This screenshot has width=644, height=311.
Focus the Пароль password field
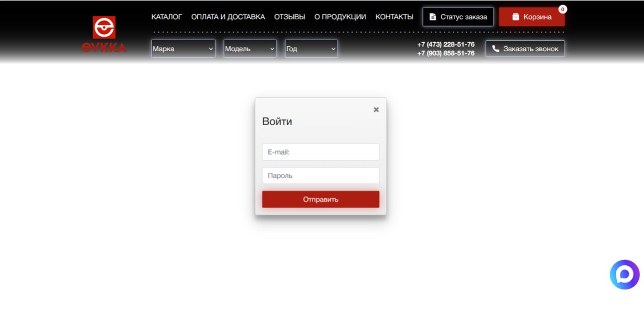(x=320, y=175)
